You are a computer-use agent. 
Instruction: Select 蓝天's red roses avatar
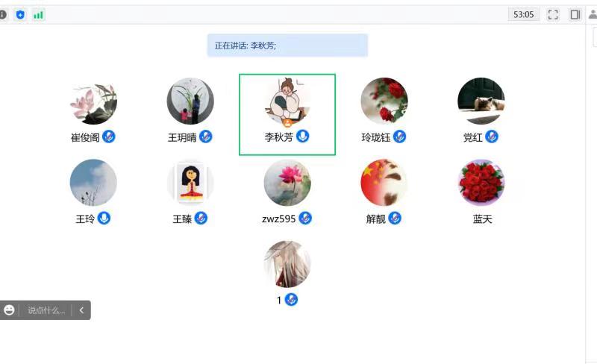point(481,183)
